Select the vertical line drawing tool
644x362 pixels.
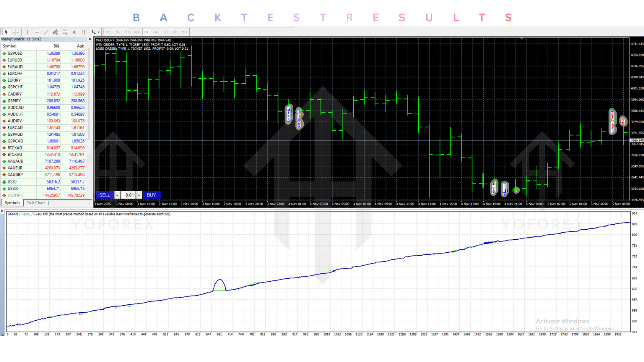click(27, 32)
